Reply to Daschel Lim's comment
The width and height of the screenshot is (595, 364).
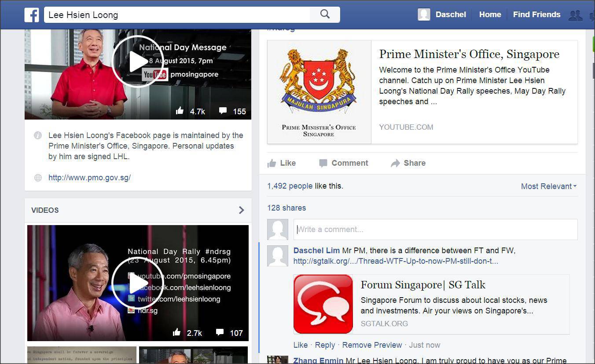(325, 345)
